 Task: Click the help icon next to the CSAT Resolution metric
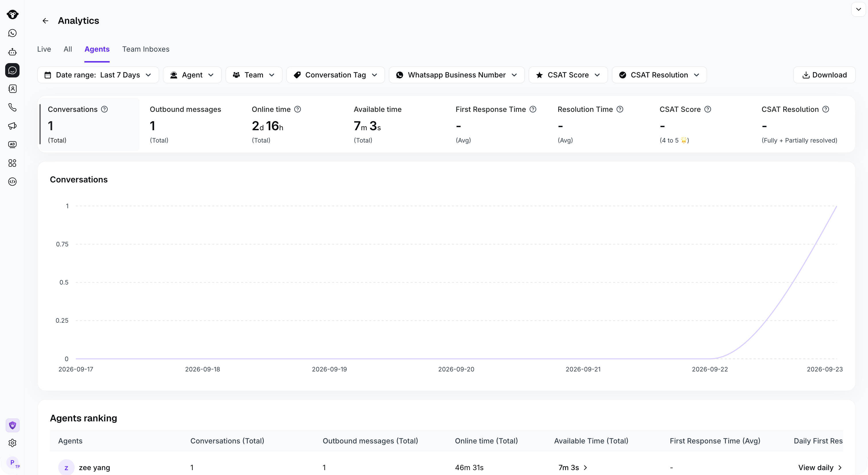[x=826, y=109]
